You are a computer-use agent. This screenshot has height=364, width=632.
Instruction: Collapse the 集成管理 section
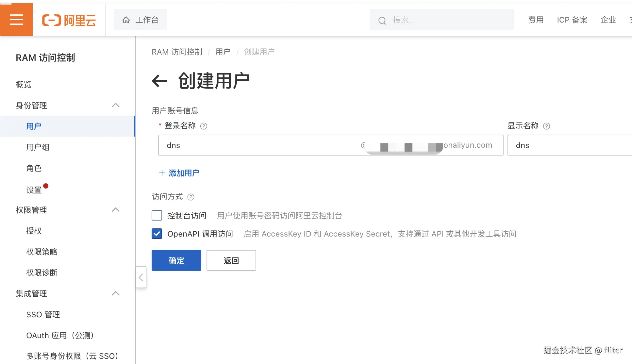[116, 293]
